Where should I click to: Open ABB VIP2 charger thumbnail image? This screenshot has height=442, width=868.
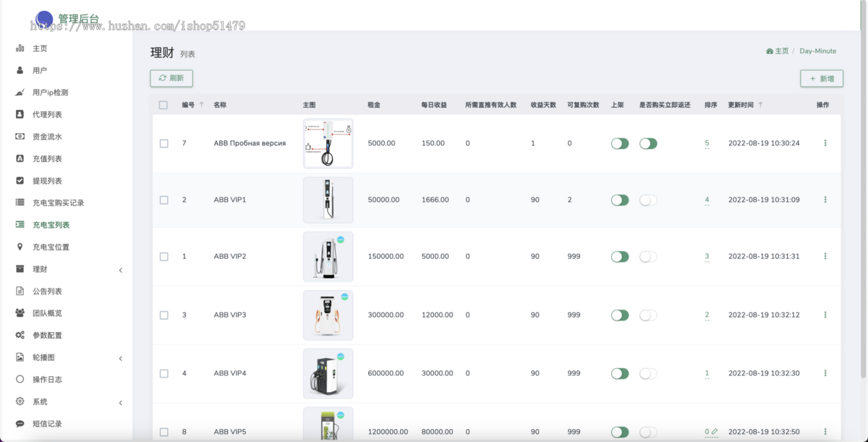(x=328, y=256)
